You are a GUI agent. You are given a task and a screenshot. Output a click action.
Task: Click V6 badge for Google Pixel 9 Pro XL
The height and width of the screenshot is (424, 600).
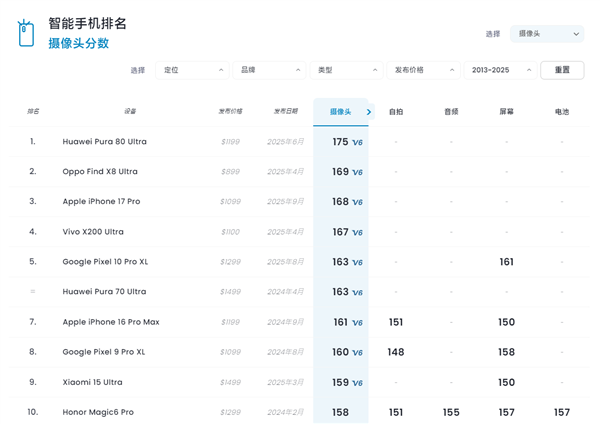tap(357, 353)
